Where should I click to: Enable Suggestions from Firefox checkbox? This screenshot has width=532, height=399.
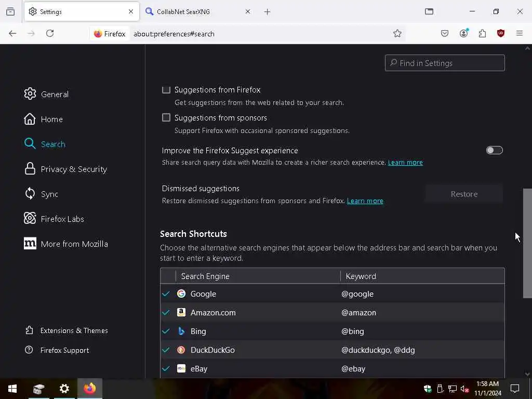pyautogui.click(x=166, y=89)
